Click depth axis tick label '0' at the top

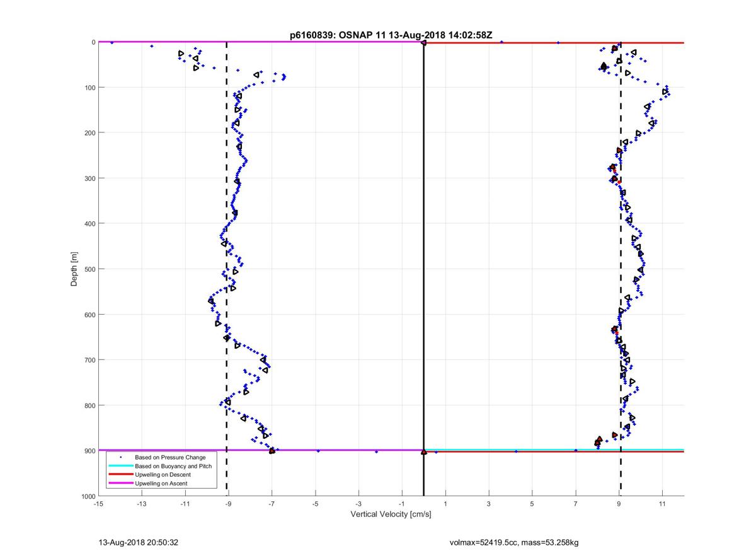click(x=93, y=42)
